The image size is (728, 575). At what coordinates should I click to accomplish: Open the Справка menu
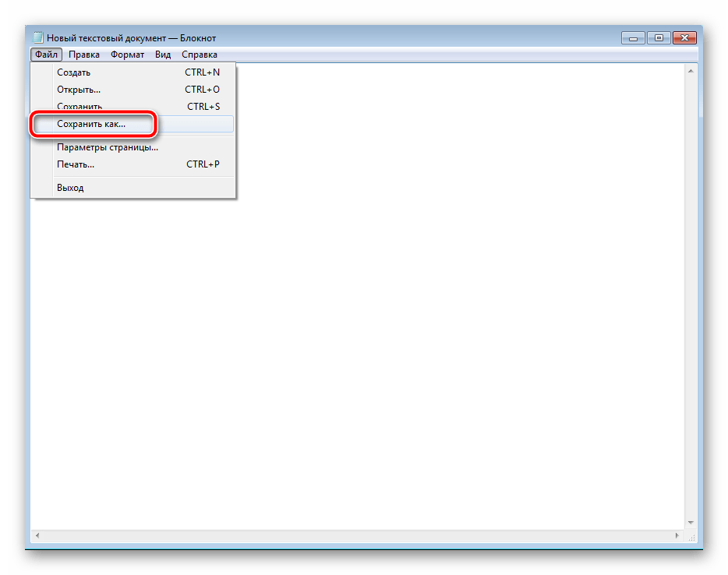click(200, 55)
